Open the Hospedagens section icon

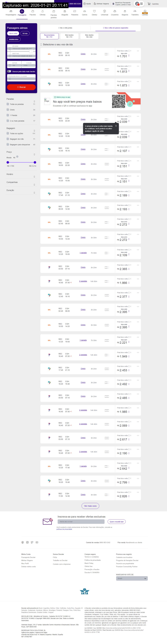[x=11, y=11]
